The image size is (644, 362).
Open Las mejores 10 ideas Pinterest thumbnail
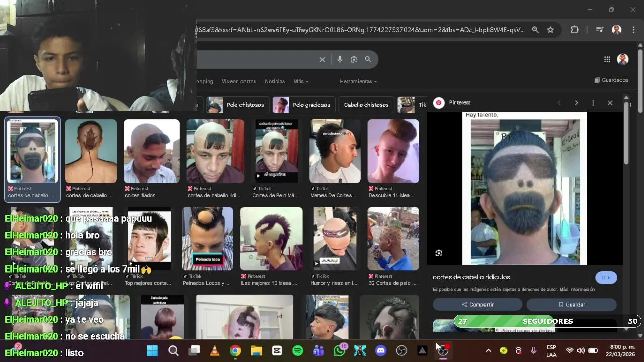coord(272,239)
